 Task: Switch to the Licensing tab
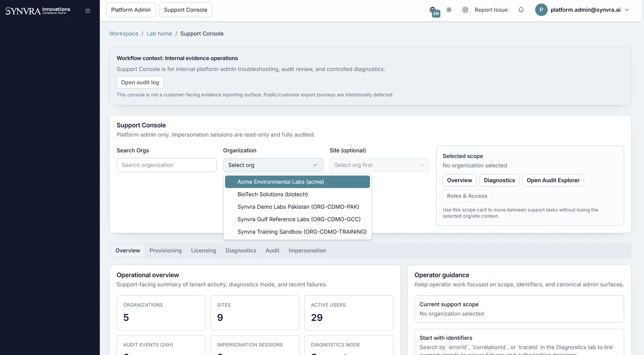coord(204,250)
